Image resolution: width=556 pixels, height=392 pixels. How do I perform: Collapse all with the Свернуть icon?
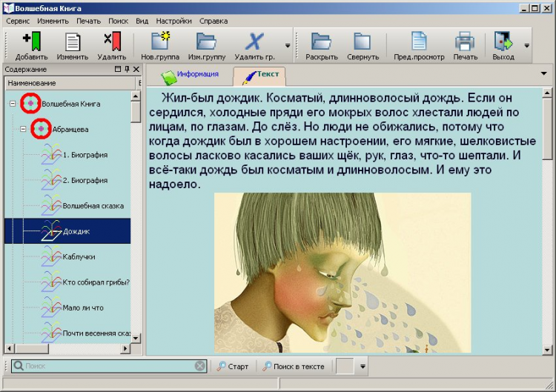pyautogui.click(x=363, y=41)
